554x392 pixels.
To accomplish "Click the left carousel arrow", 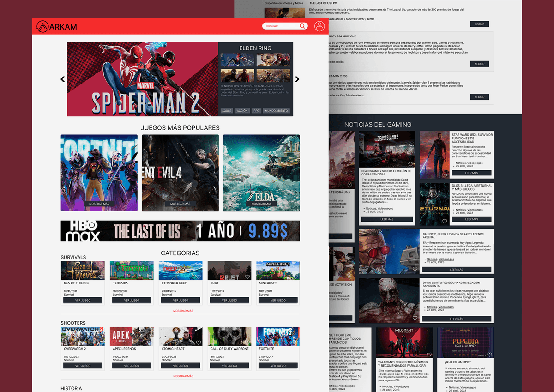I will click(63, 79).
